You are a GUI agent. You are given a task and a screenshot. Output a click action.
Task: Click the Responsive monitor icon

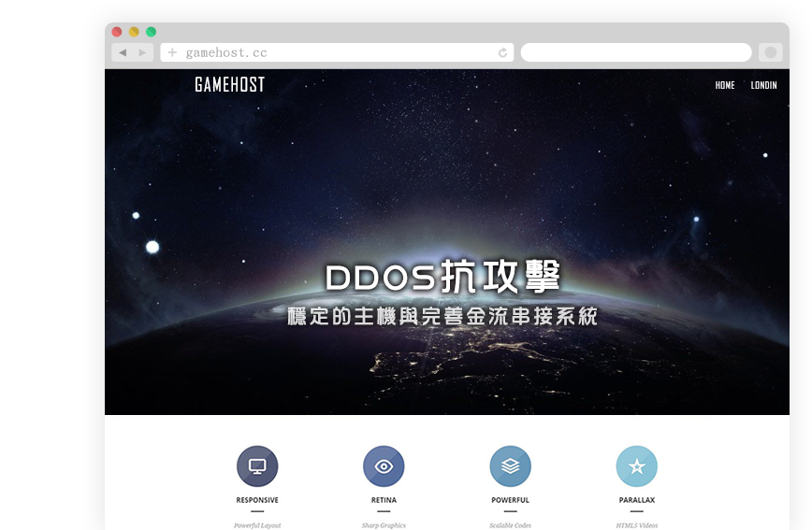(257, 466)
